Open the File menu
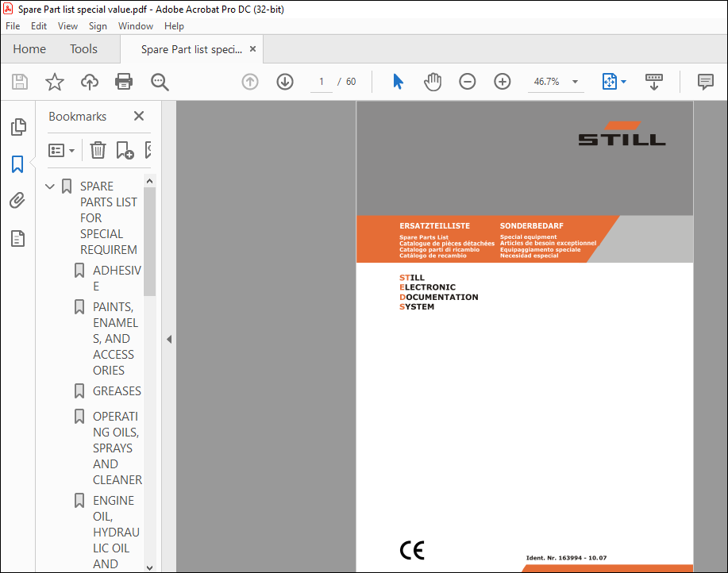 [13, 26]
